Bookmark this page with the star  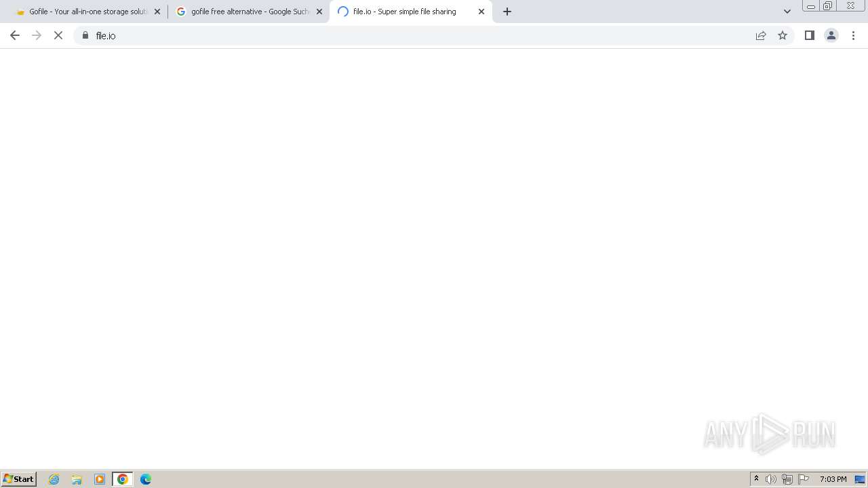(783, 35)
